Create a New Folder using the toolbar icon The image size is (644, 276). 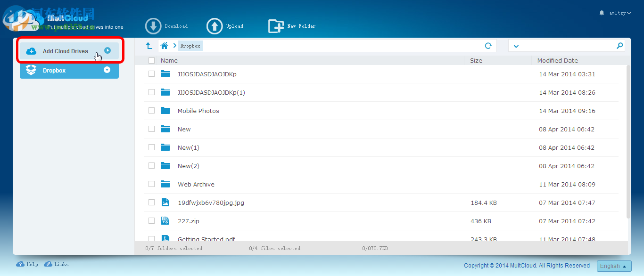point(276,26)
